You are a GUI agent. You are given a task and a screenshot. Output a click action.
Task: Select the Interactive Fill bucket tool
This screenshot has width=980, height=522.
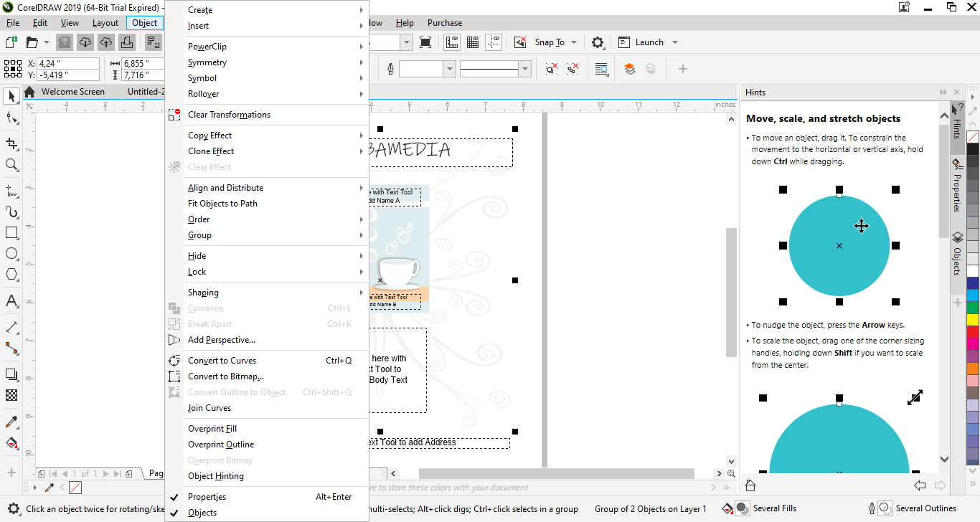click(x=11, y=443)
